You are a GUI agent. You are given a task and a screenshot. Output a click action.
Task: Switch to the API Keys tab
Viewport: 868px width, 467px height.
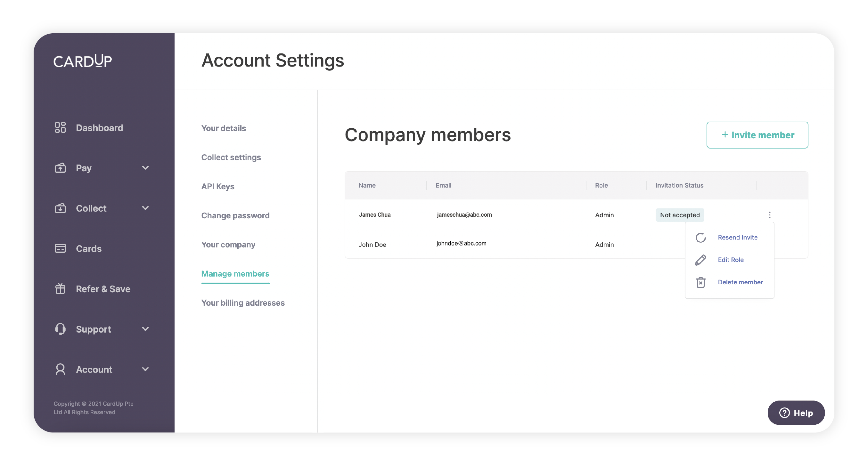218,186
